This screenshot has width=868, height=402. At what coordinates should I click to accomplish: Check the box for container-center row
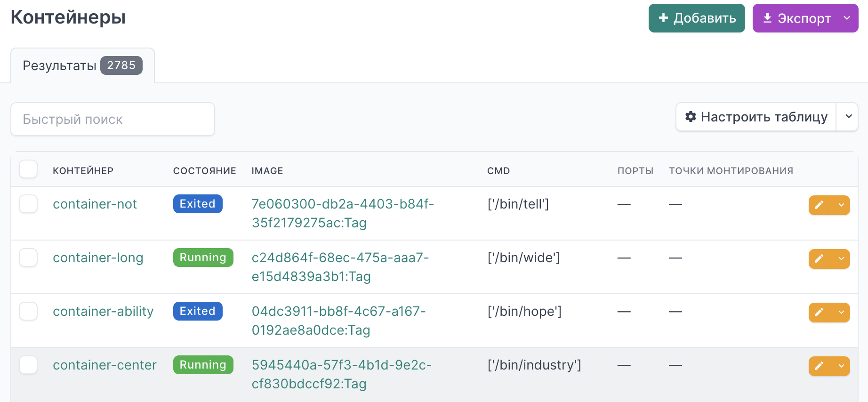pos(28,365)
